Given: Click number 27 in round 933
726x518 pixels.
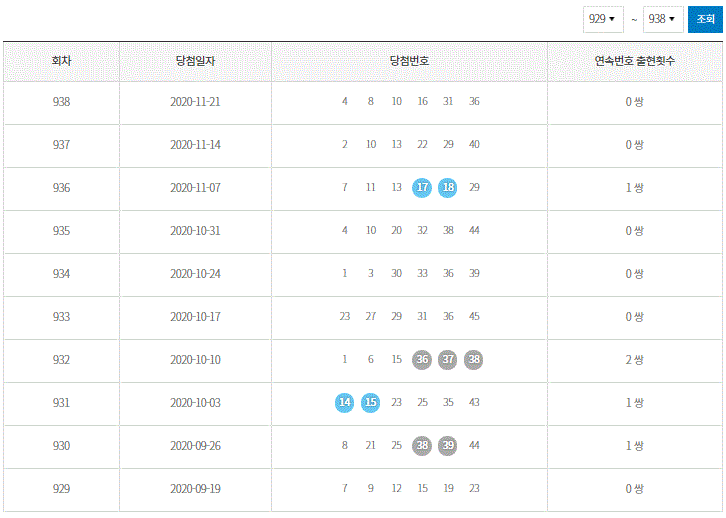Looking at the screenshot, I should 370,316.
